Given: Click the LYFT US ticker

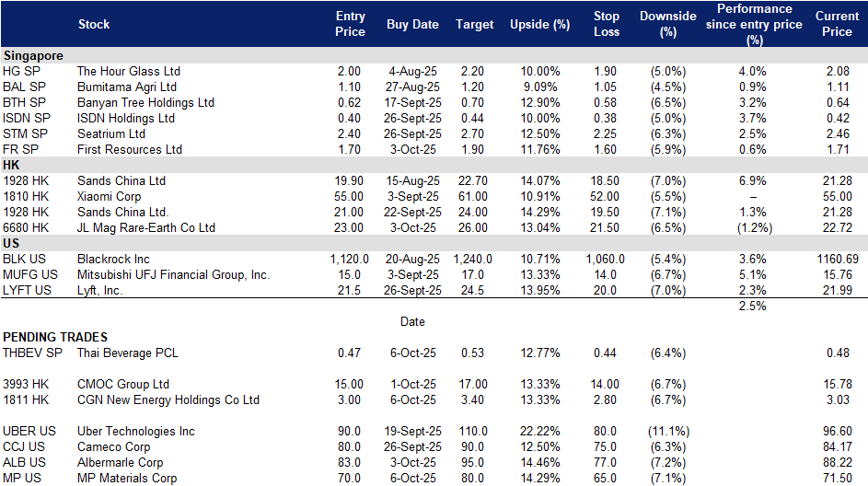Looking at the screenshot, I should click(x=27, y=290).
